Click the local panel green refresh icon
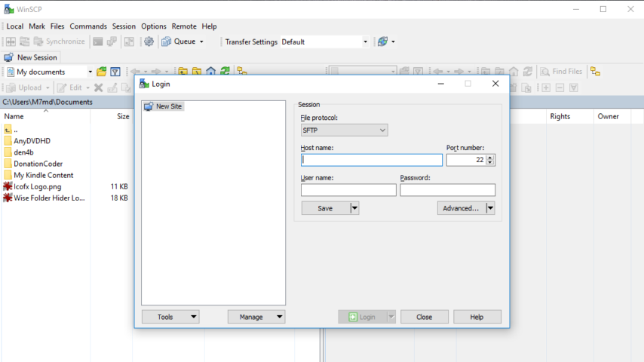 [x=225, y=71]
